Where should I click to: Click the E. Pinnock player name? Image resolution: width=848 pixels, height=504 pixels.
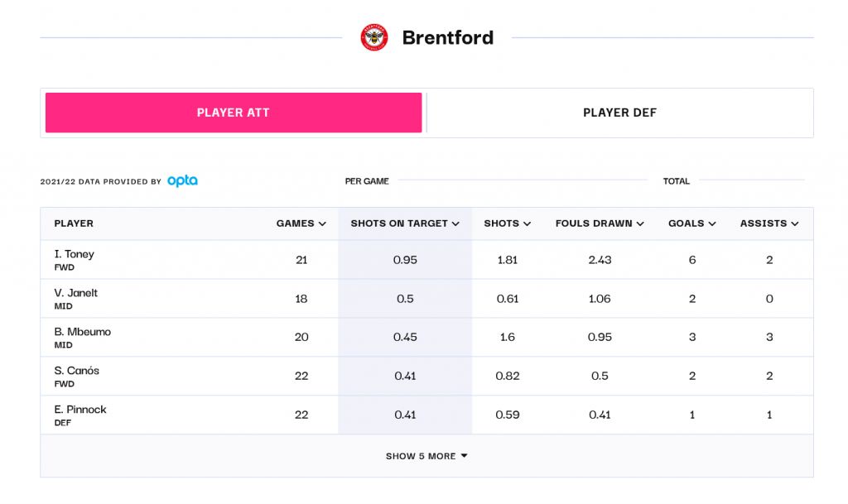(80, 410)
